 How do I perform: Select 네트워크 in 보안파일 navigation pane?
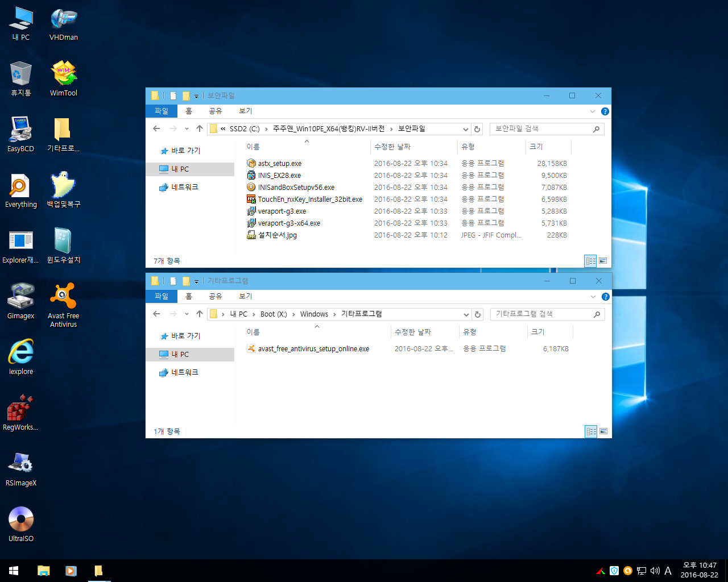[179, 187]
